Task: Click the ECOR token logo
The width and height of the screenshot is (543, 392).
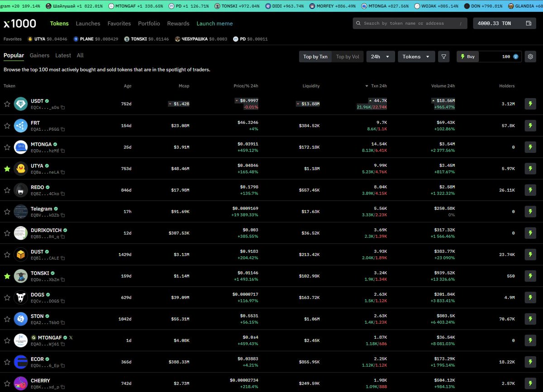Action: (x=21, y=362)
